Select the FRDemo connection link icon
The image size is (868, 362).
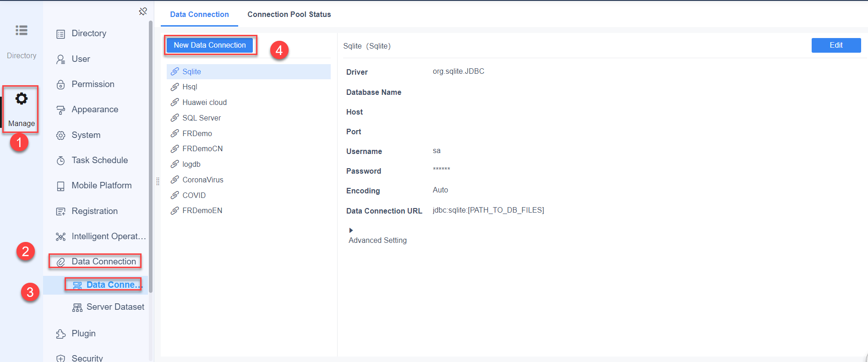[175, 133]
